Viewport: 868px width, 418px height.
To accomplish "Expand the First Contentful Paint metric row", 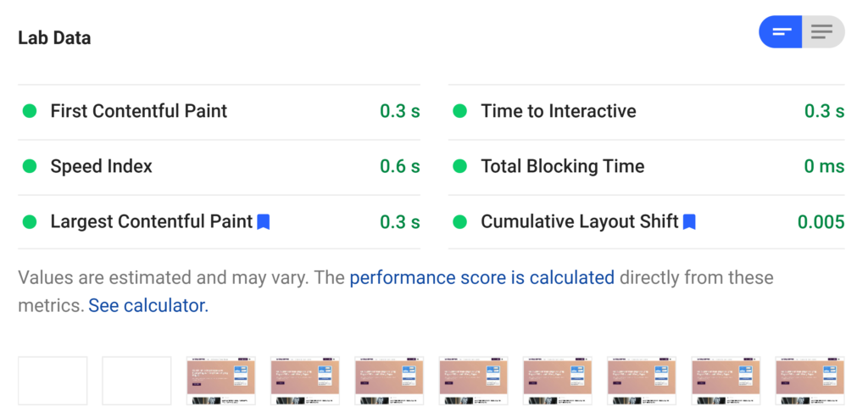I will point(139,111).
